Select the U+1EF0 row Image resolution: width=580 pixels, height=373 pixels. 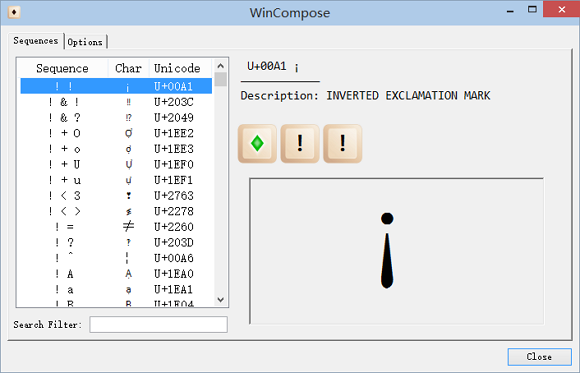tap(116, 164)
